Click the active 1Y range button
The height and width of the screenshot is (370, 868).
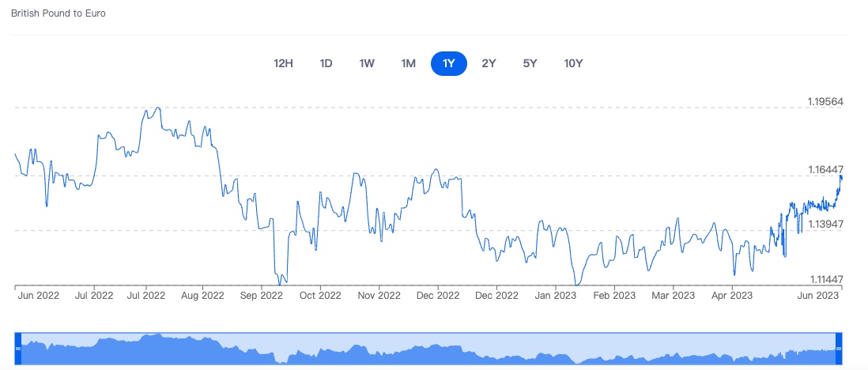[x=449, y=64]
